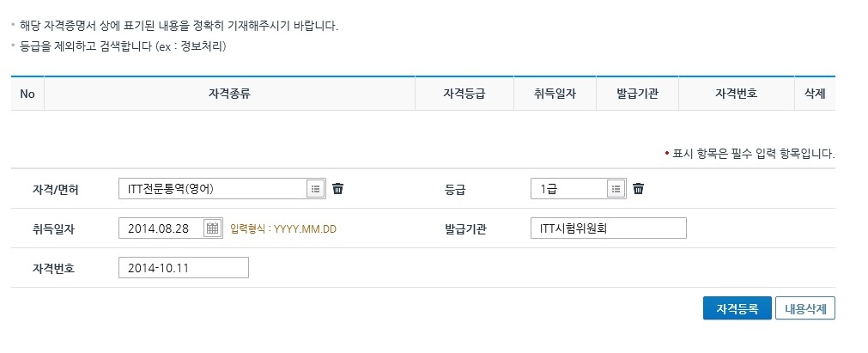Click the No column header
868x353 pixels.
click(x=27, y=94)
